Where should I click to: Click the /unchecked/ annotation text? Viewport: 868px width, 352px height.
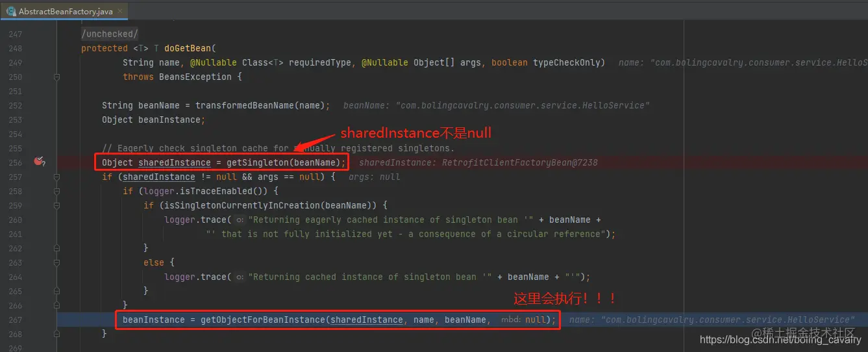tap(110, 34)
